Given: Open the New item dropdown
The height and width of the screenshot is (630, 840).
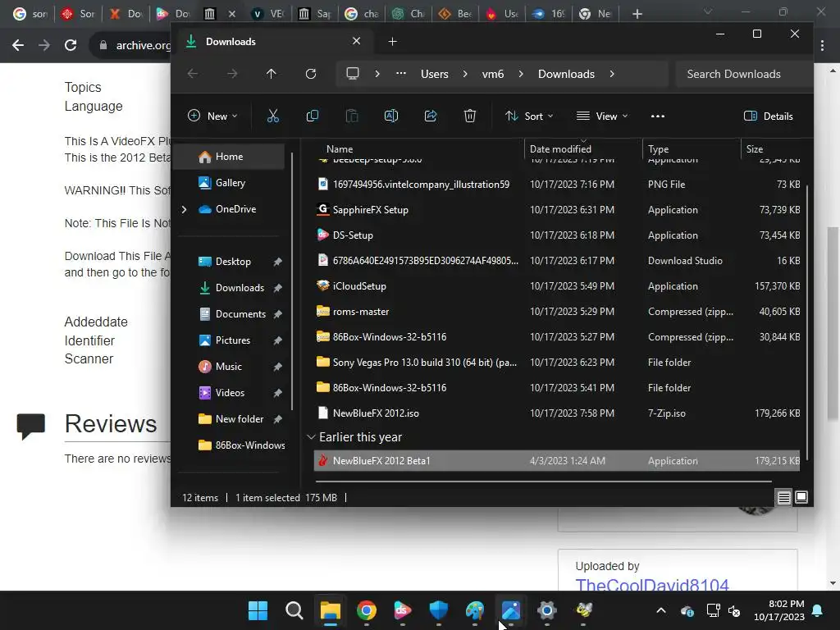Looking at the screenshot, I should [x=212, y=116].
